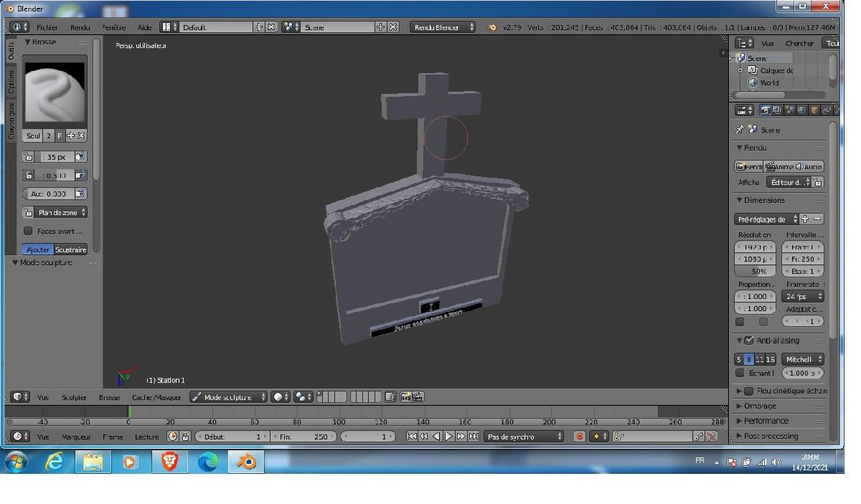
Task: Toggle pressure sensitivity for autosmooth
Action: click(x=80, y=194)
